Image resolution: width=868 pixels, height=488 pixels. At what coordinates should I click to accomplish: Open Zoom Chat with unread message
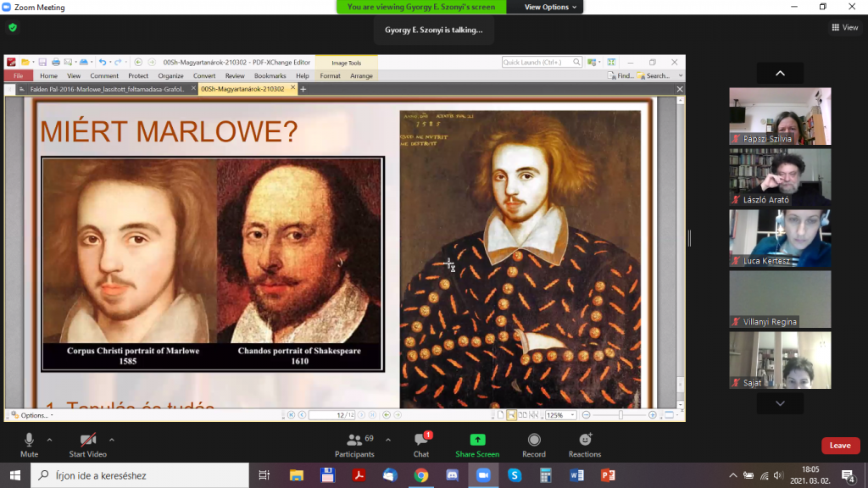421,446
